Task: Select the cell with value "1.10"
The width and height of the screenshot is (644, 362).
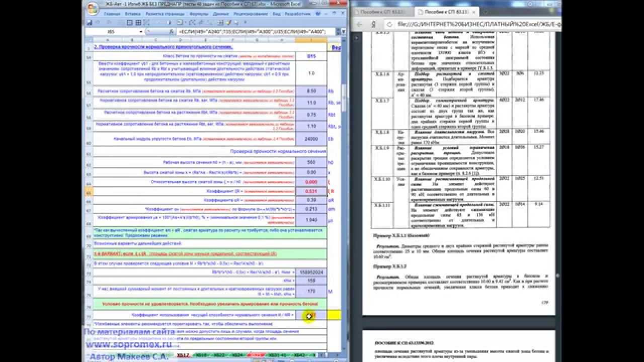Action: [x=311, y=126]
